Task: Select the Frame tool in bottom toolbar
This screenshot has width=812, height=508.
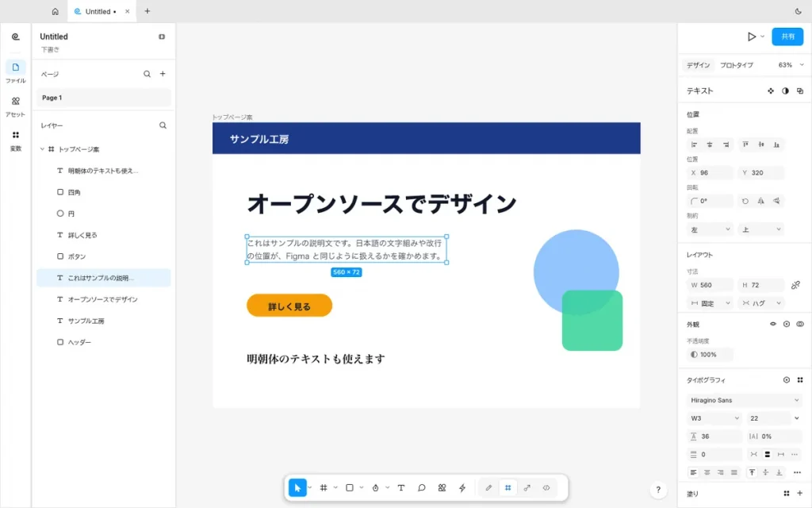Action: pos(324,488)
